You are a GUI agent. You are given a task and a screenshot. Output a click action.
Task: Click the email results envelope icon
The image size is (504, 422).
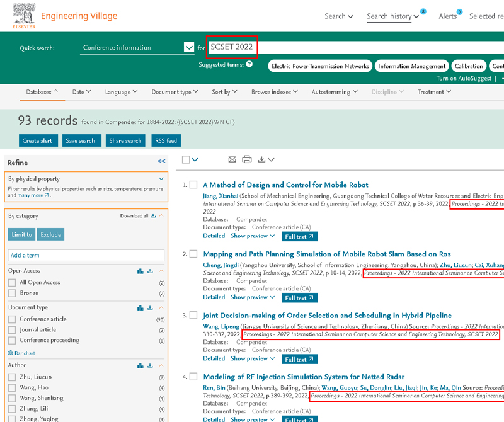pyautogui.click(x=232, y=159)
